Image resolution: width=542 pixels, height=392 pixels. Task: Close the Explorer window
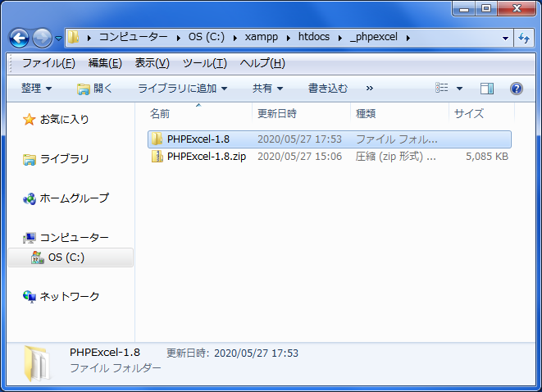517,8
